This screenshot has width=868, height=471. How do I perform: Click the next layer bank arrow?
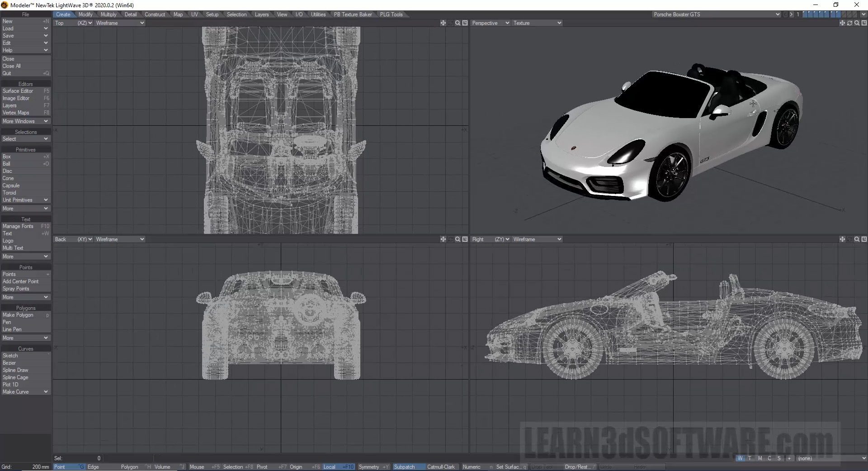click(791, 14)
